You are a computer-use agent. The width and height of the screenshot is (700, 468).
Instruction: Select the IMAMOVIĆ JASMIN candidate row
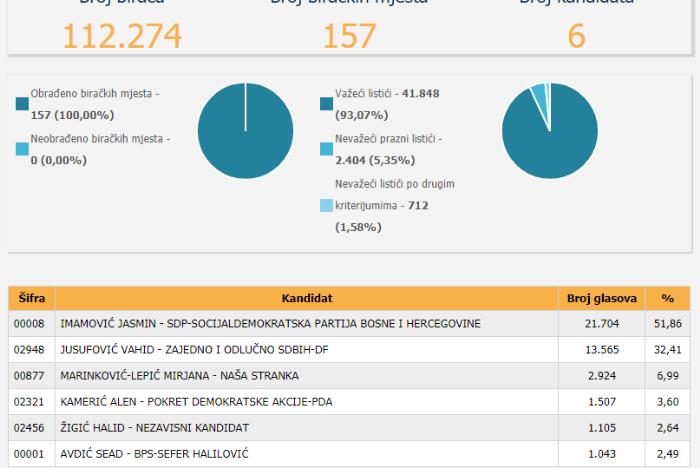pyautogui.click(x=349, y=323)
